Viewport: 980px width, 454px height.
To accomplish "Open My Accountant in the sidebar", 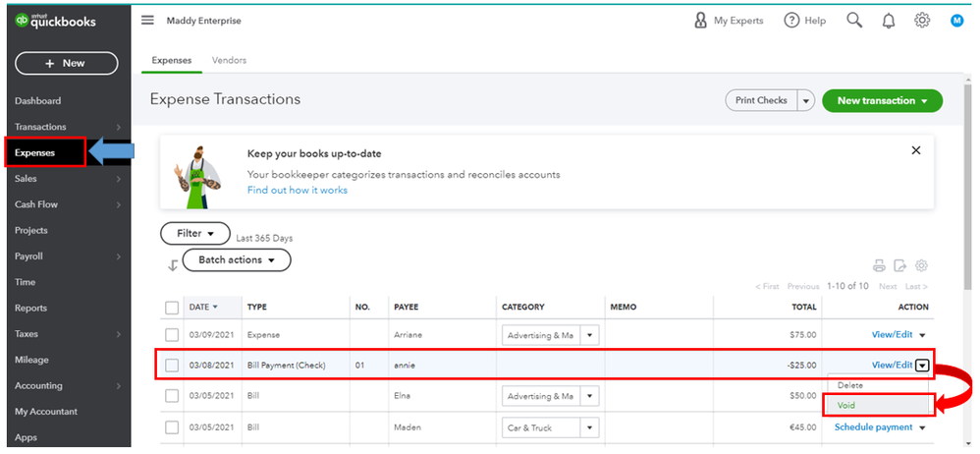I will (x=46, y=412).
